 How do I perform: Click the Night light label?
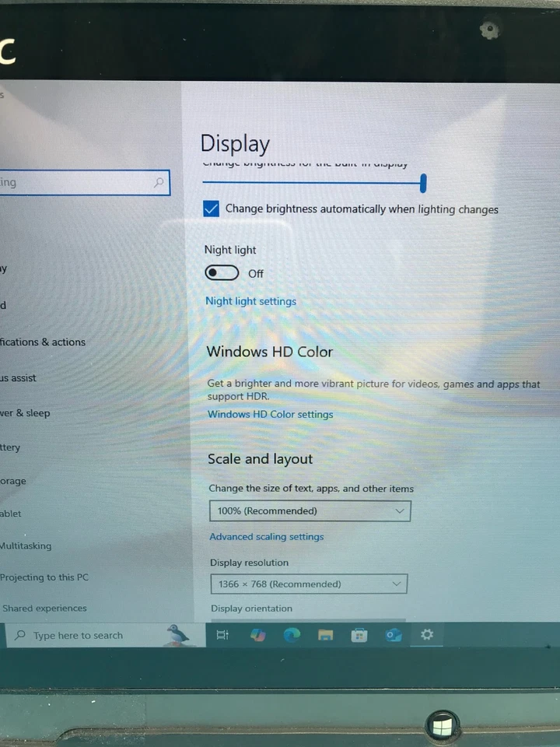230,250
